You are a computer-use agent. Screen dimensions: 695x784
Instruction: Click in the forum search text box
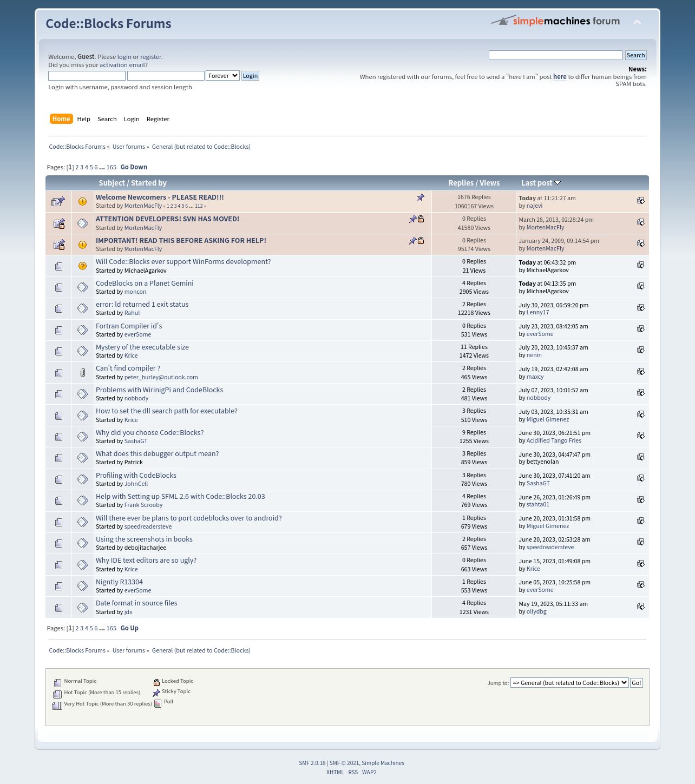point(555,55)
